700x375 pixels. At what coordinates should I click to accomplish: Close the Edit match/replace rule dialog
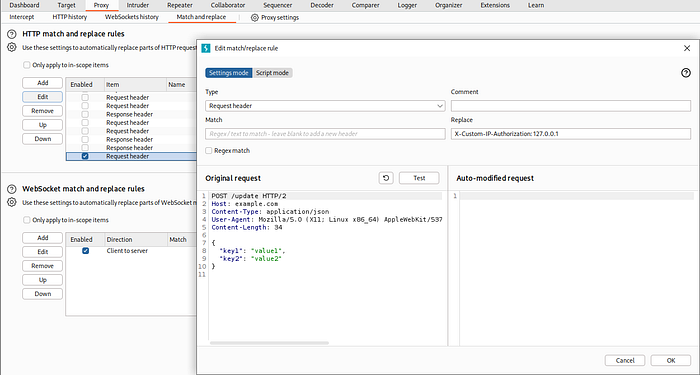pyautogui.click(x=687, y=48)
